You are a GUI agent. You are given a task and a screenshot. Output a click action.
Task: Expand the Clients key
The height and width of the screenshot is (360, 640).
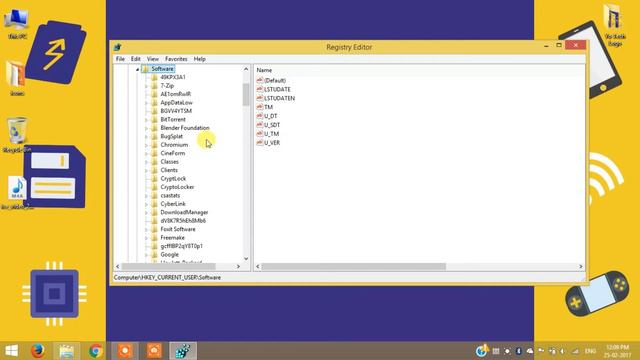pyautogui.click(x=146, y=170)
